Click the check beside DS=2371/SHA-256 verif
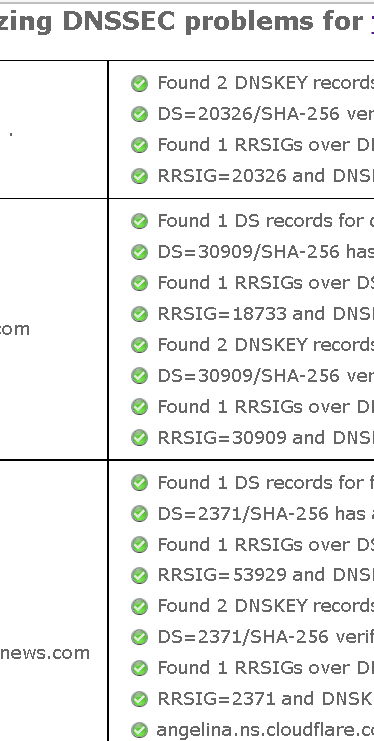Image resolution: width=374 pixels, height=741 pixels. 139,638
